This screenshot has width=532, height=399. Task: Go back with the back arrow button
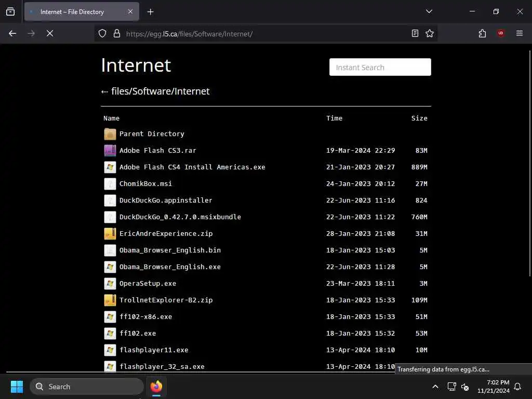(12, 33)
